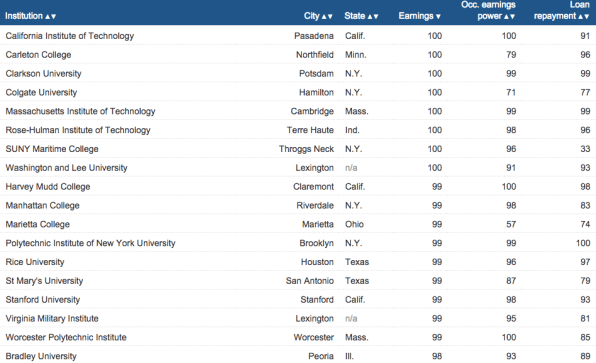This screenshot has width=596, height=363.
Task: Select Clarkson University in the table
Action: (43, 73)
